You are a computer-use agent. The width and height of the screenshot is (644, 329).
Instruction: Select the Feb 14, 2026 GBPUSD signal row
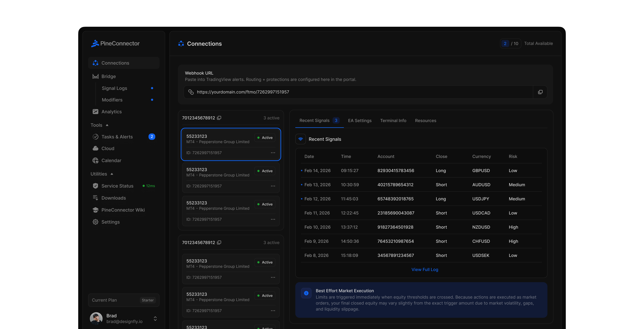tap(421, 171)
